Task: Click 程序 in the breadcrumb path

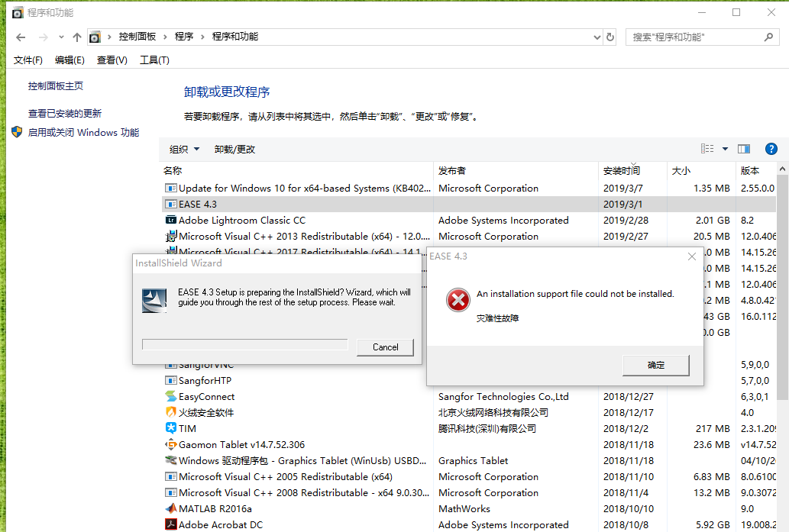Action: point(184,37)
